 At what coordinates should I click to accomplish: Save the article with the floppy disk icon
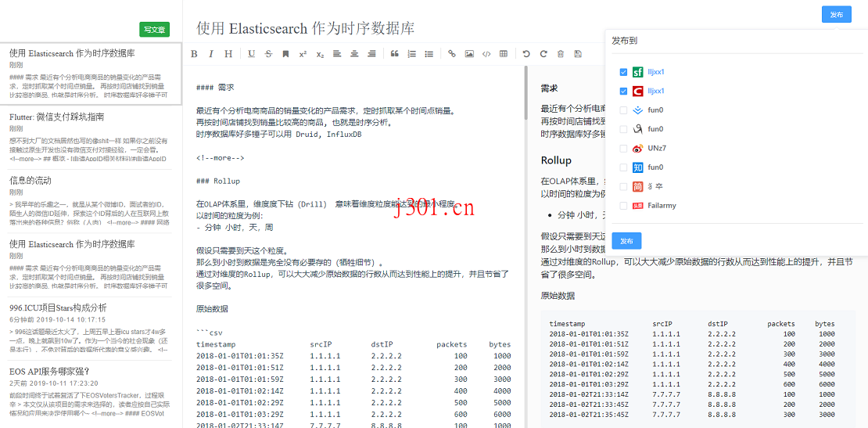point(578,54)
